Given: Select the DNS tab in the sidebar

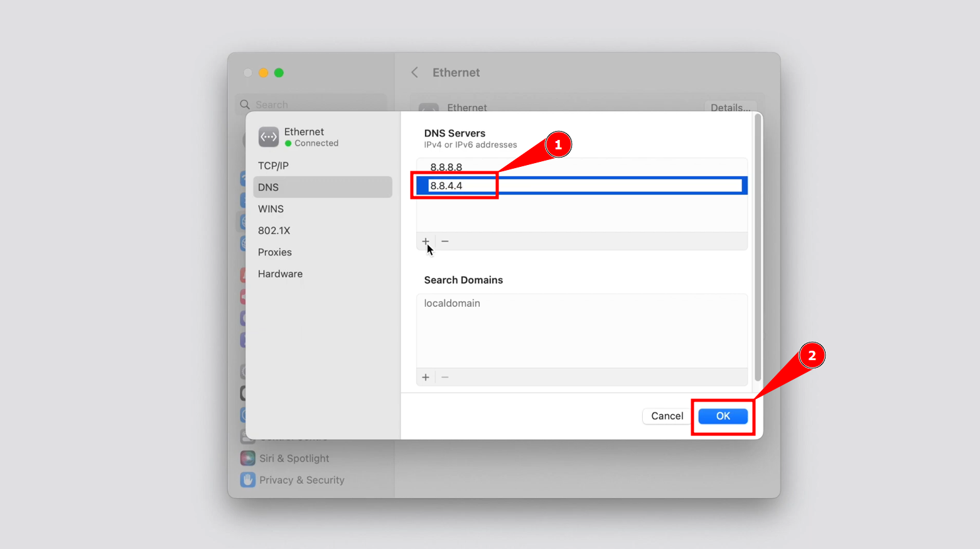Looking at the screenshot, I should point(268,186).
